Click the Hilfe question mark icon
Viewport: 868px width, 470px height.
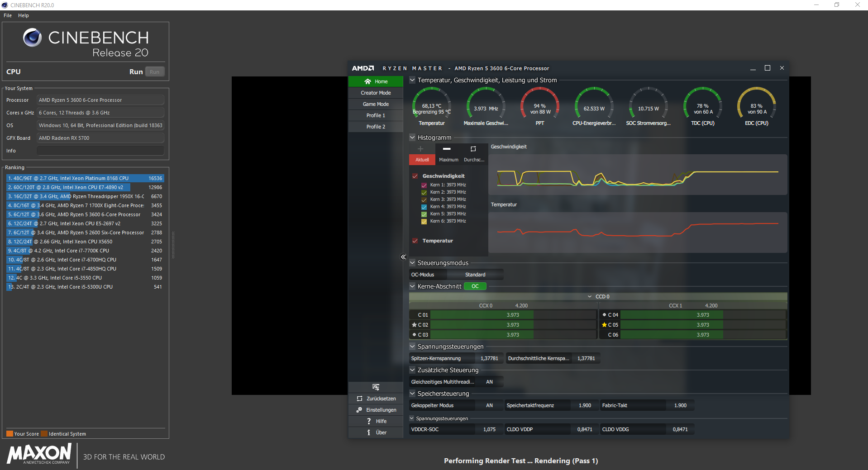369,421
